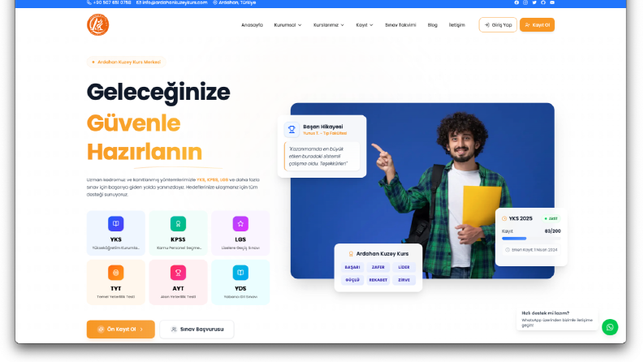Go to the Anasayfa menu item
Screen dimensions: 644x362
(x=252, y=25)
